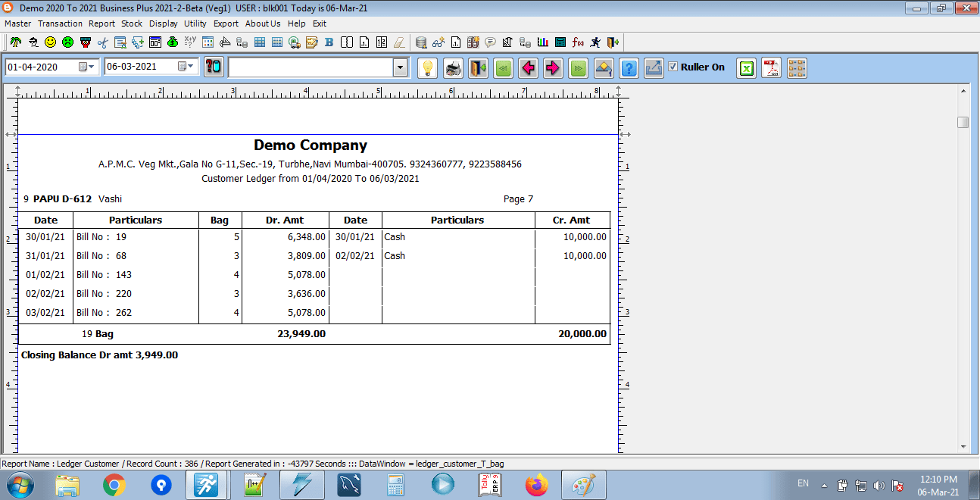Open the Stock menu
Screen dimensions: 980x500
[x=132, y=23]
